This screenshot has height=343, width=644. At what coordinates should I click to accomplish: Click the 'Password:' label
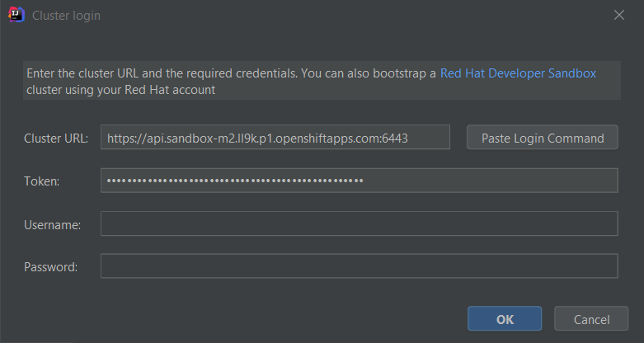(50, 267)
